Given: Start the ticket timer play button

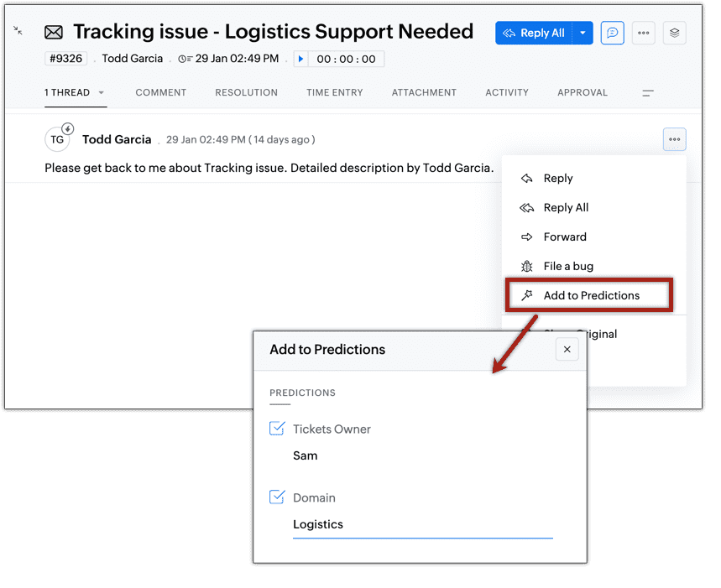Looking at the screenshot, I should (x=300, y=59).
